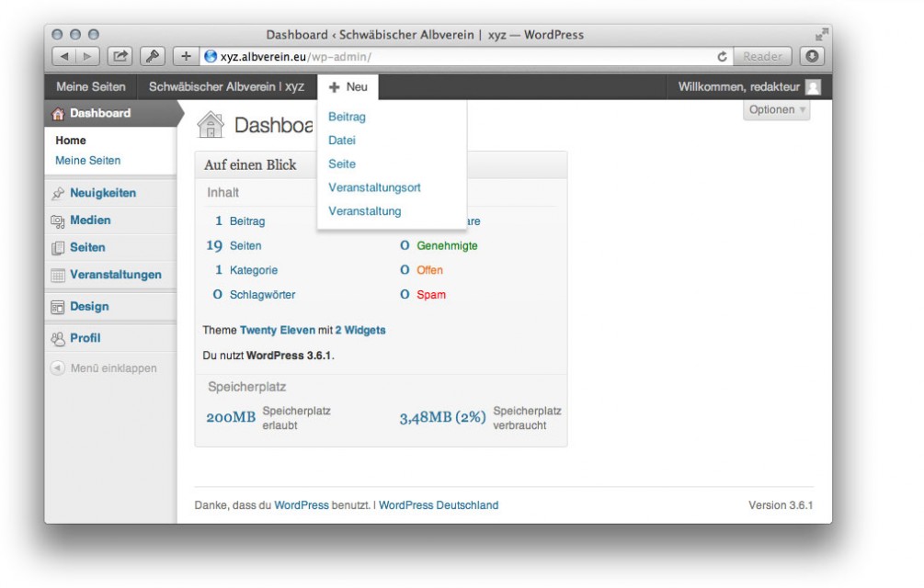This screenshot has width=924, height=588.
Task: Click the user avatar next to redakteur
Action: tap(814, 87)
